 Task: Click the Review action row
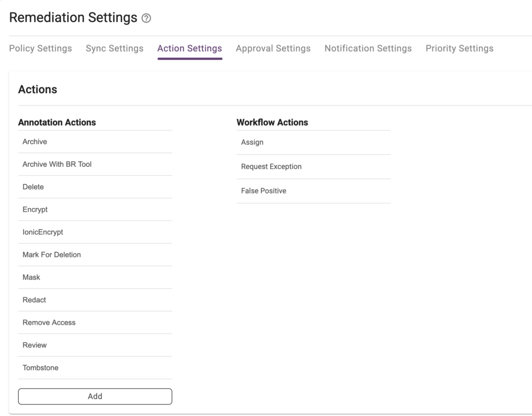tap(95, 345)
